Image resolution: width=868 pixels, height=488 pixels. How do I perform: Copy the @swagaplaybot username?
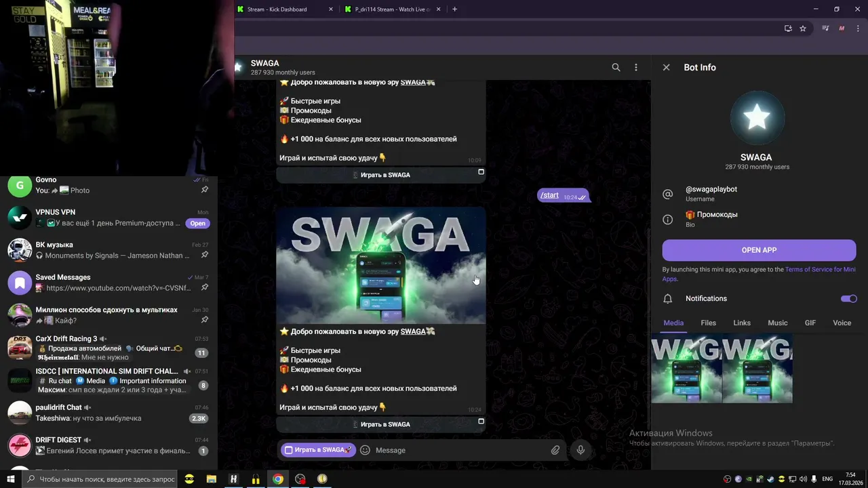(x=711, y=189)
